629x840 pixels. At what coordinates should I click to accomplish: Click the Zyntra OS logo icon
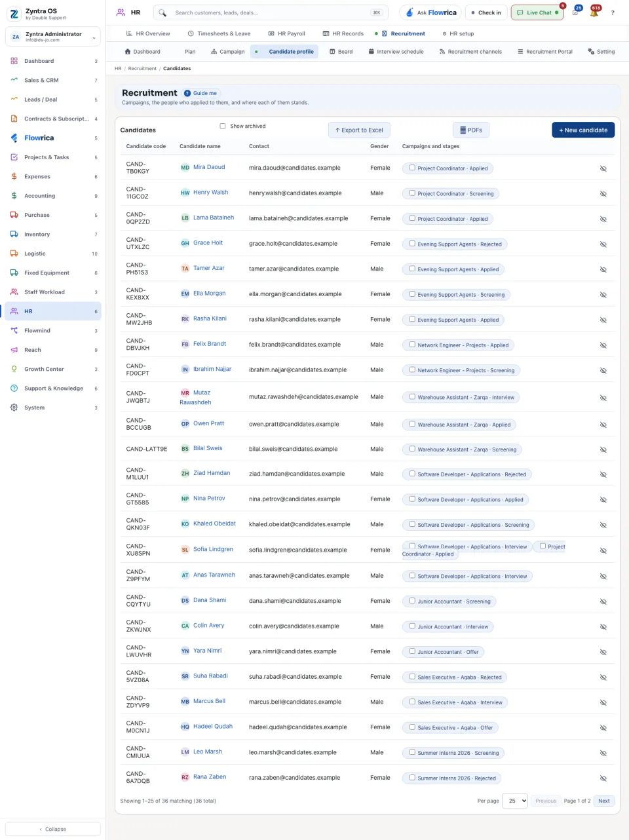point(14,14)
